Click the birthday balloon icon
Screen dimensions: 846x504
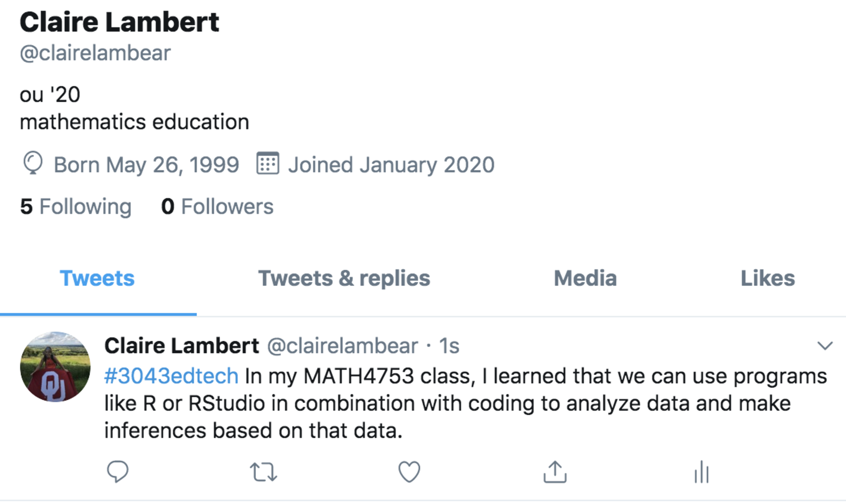(33, 164)
